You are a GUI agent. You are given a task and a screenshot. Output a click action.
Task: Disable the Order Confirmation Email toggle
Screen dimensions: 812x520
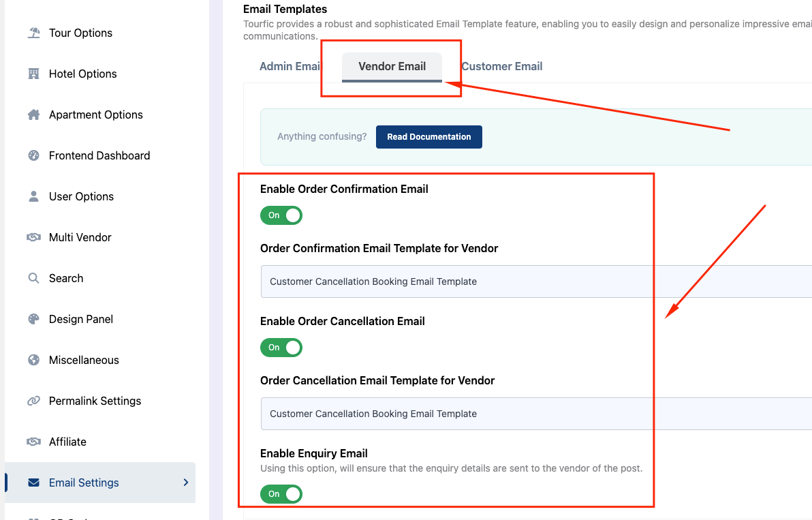tap(281, 215)
